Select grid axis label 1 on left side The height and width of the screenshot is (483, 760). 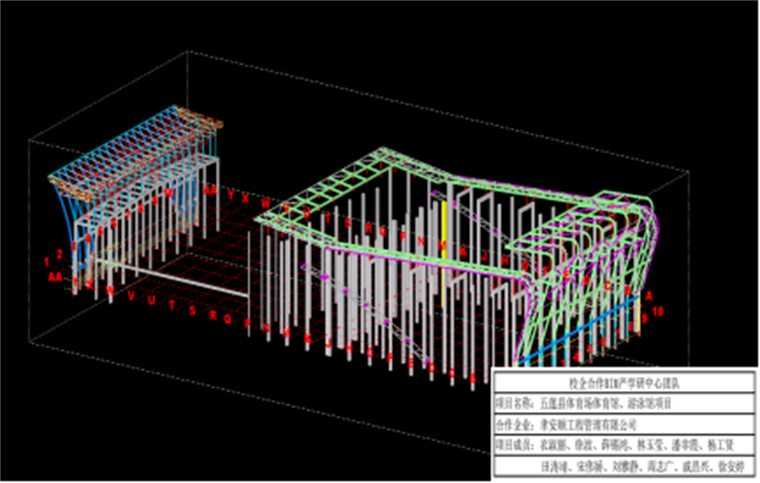point(47,261)
